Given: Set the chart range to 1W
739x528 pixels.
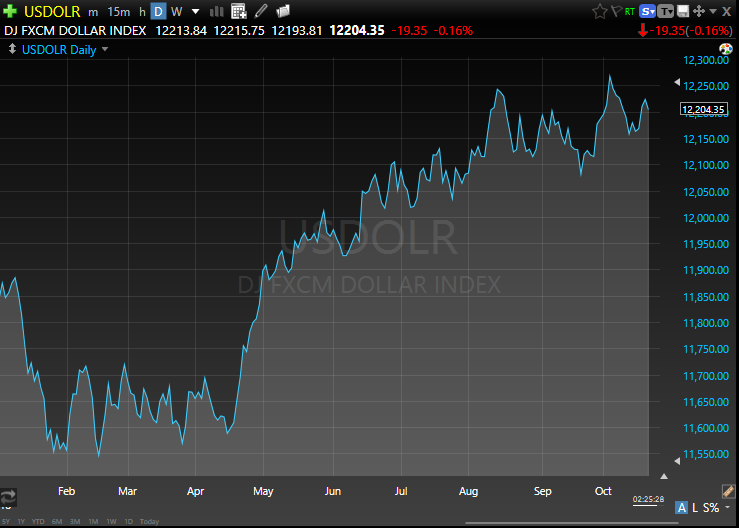Looking at the screenshot, I should (x=111, y=521).
